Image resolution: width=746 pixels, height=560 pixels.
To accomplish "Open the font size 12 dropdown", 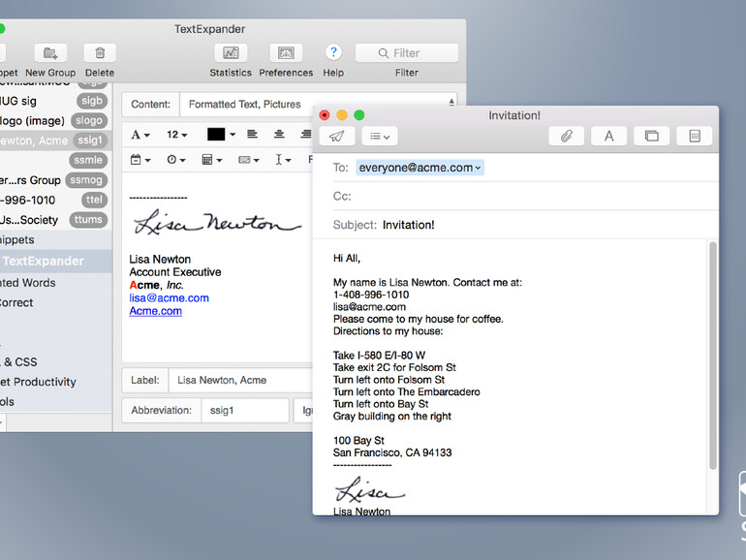I will pos(176,135).
